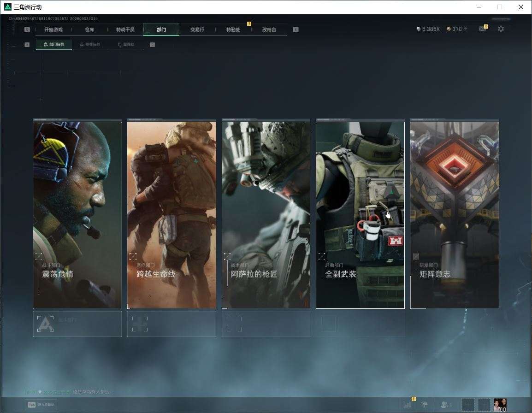Click the second empty squad slot

(484, 405)
